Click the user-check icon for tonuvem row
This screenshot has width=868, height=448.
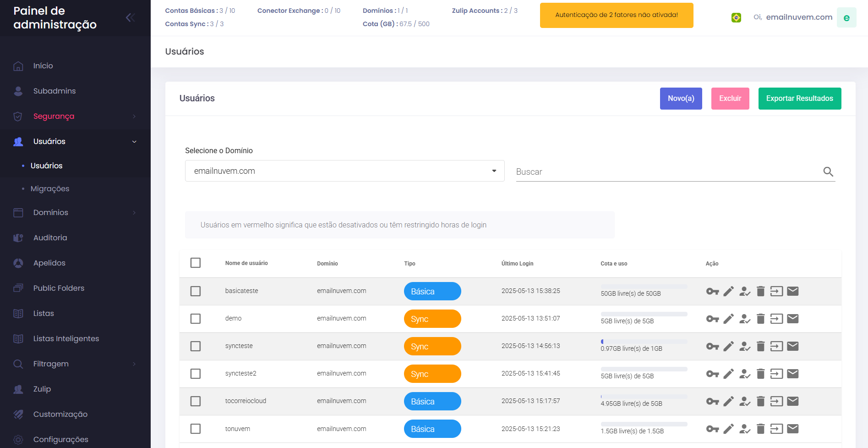745,429
